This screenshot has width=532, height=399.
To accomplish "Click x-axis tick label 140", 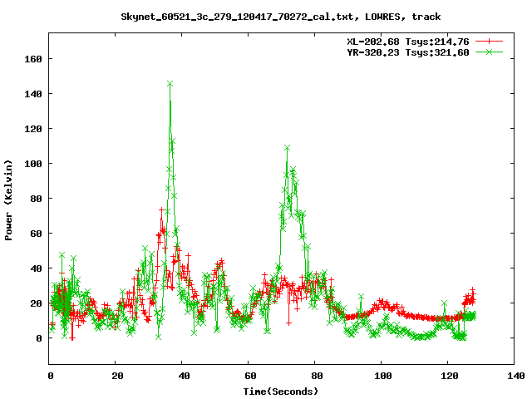I will pos(515,376).
